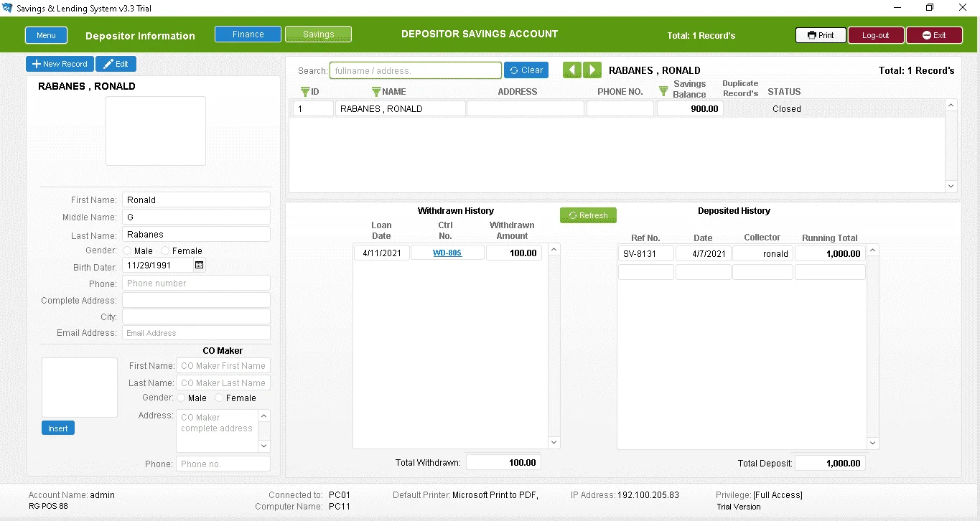
Task: Click the fullname / address search box
Action: tap(416, 70)
